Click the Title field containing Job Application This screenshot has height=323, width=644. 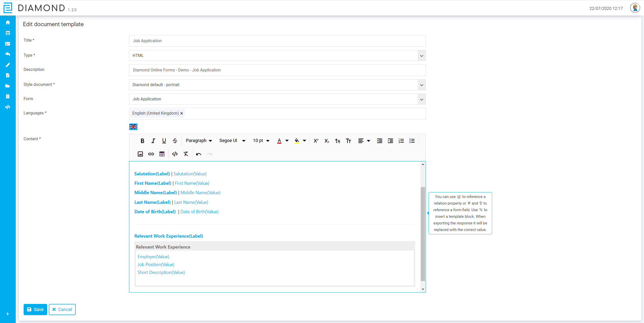(x=277, y=41)
